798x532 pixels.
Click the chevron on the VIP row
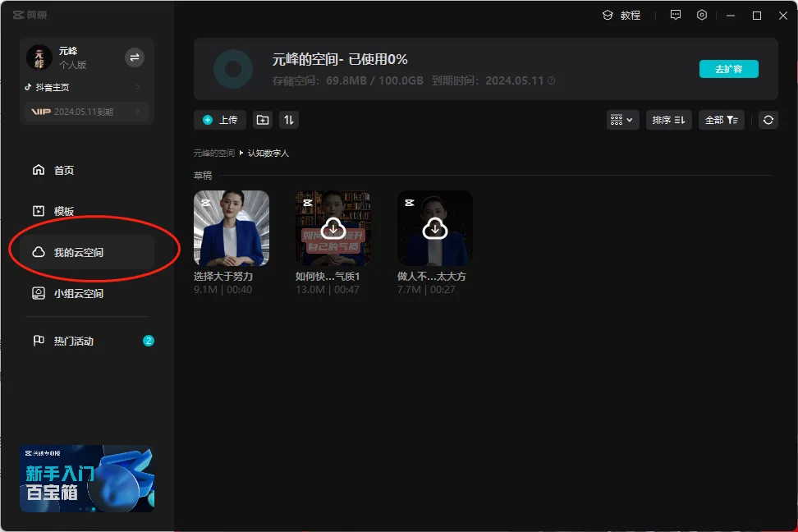coord(137,112)
